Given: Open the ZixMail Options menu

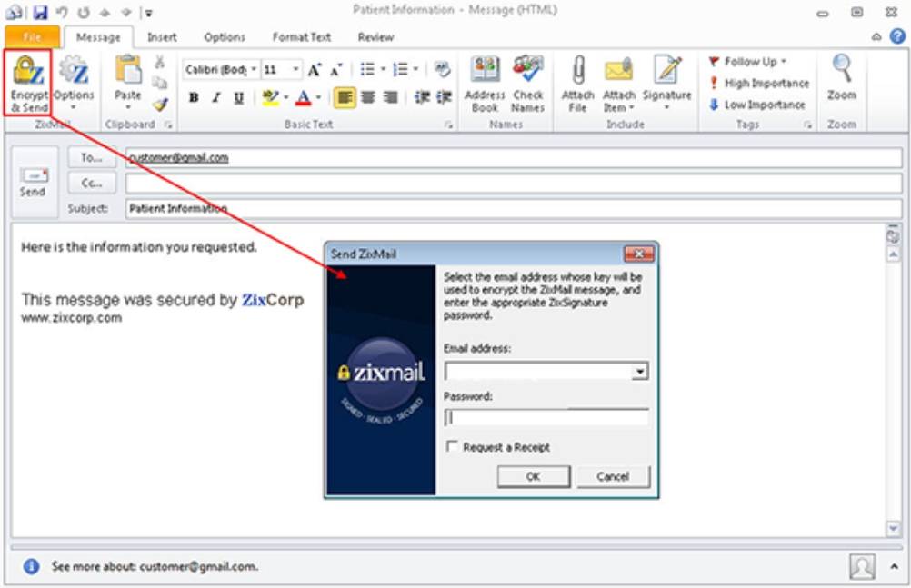Looking at the screenshot, I should coord(74,83).
